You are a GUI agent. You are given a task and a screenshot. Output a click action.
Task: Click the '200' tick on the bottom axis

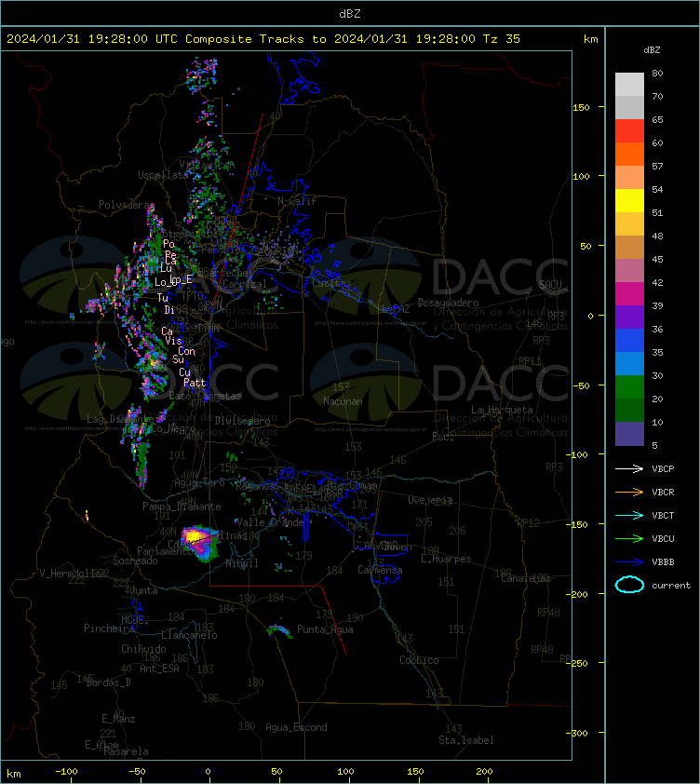pos(484,772)
